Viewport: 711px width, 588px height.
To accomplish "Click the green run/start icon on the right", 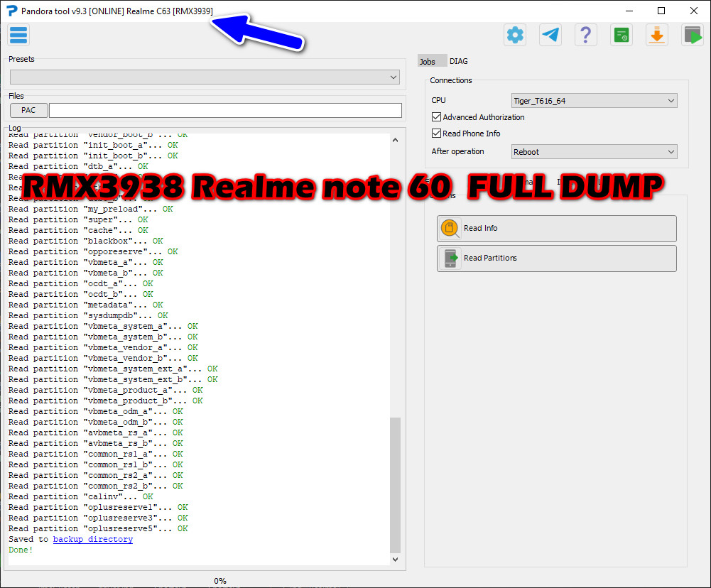I will tap(692, 34).
